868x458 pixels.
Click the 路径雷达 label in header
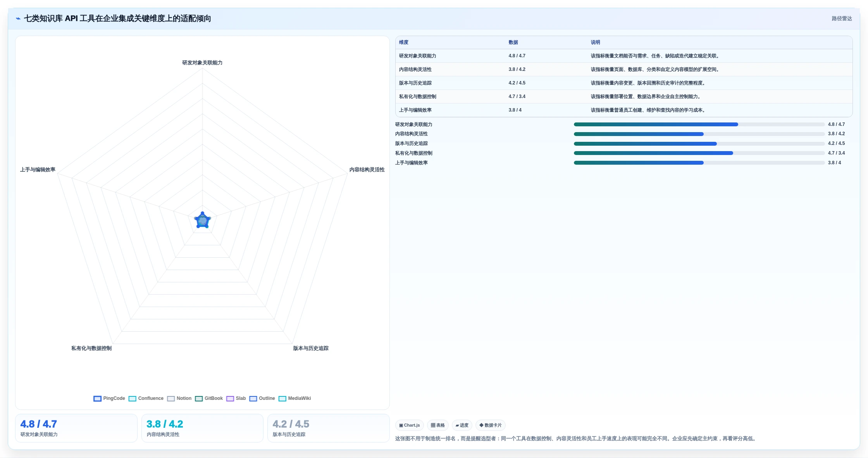pos(842,19)
